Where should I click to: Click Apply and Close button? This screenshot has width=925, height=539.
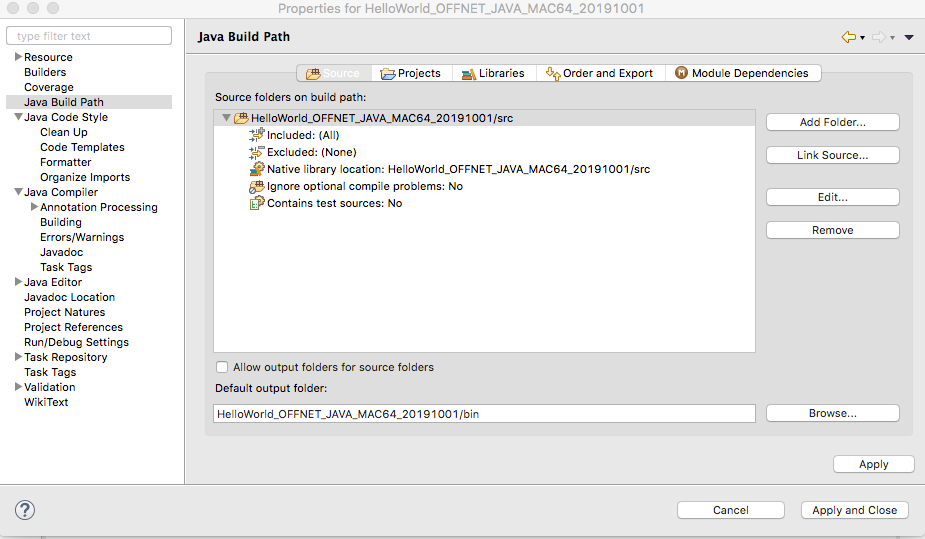coord(854,510)
